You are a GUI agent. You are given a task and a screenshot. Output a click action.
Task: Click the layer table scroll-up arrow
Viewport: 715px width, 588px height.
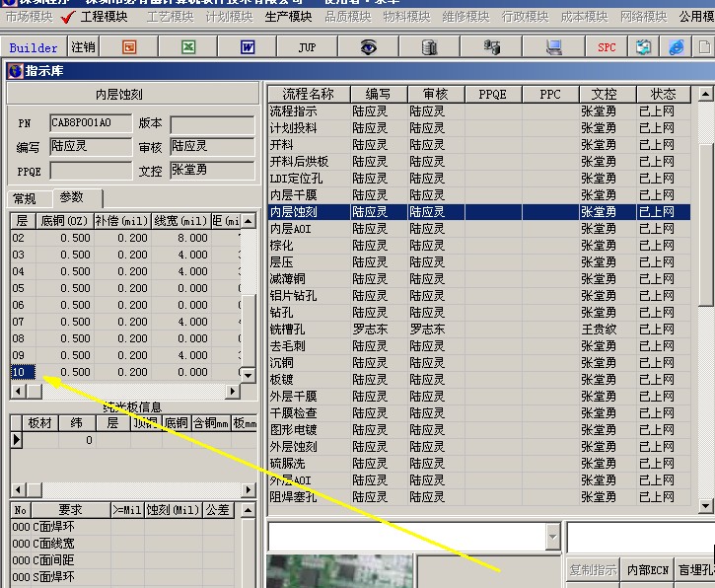pyautogui.click(x=249, y=222)
